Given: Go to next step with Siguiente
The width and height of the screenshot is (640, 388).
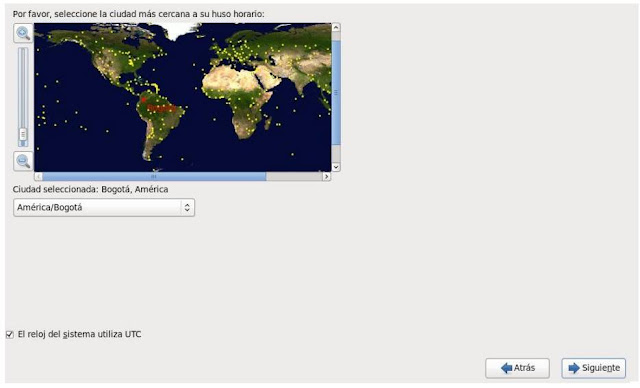Looking at the screenshot, I should [593, 368].
